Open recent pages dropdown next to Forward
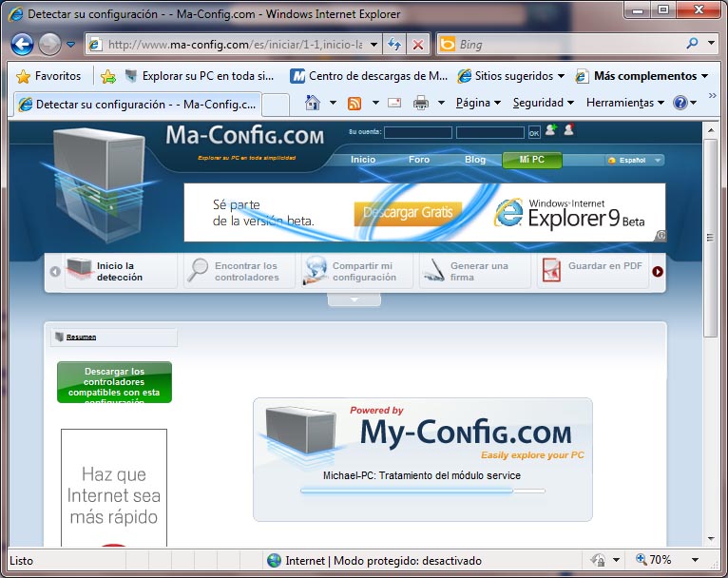 [x=70, y=45]
